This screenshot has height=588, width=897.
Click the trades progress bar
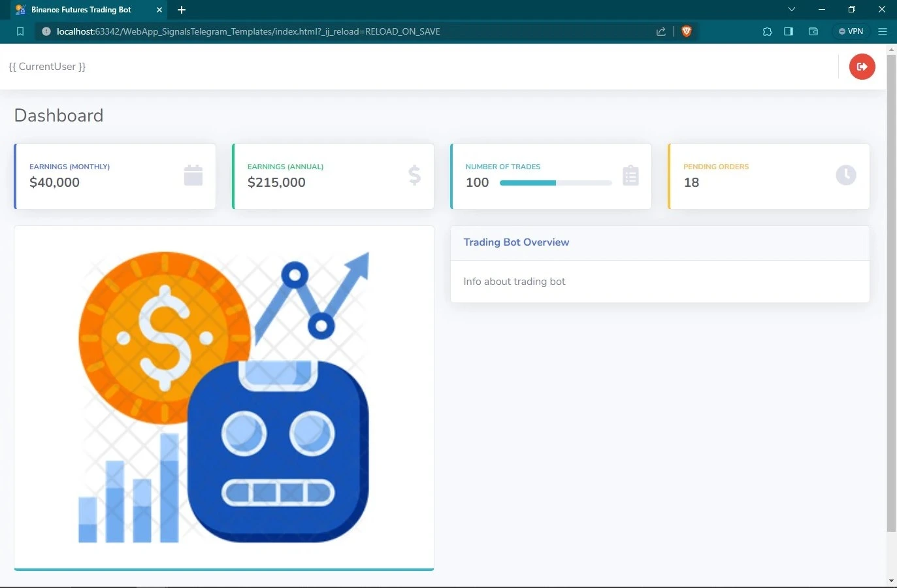pyautogui.click(x=555, y=183)
